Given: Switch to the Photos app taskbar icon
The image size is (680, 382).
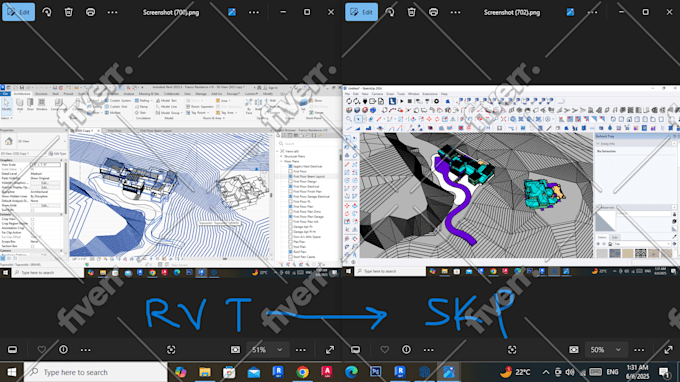Looking at the screenshot, I should click(449, 372).
